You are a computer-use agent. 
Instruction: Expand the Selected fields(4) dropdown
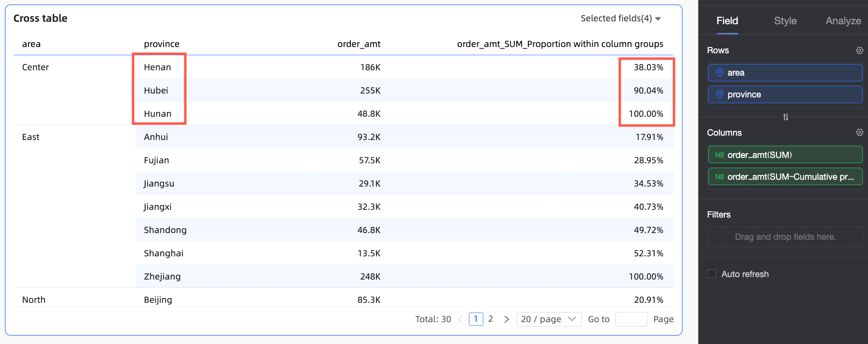[620, 18]
